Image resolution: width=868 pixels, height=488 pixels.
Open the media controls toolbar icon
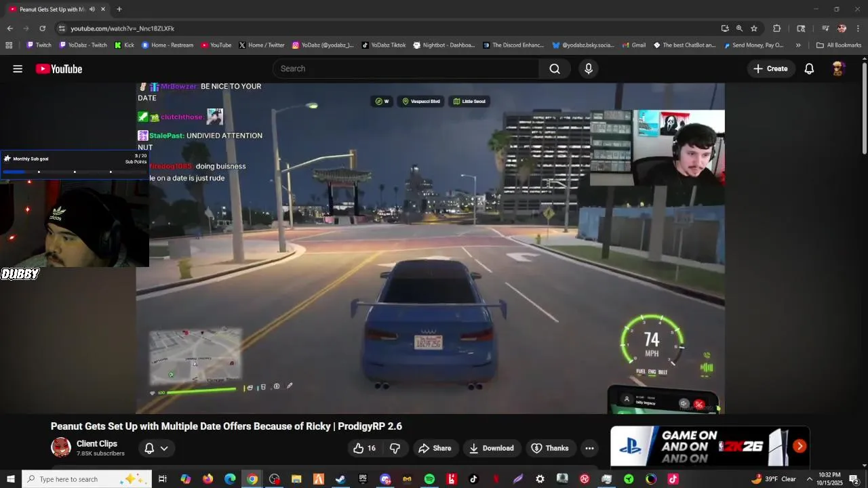825,28
